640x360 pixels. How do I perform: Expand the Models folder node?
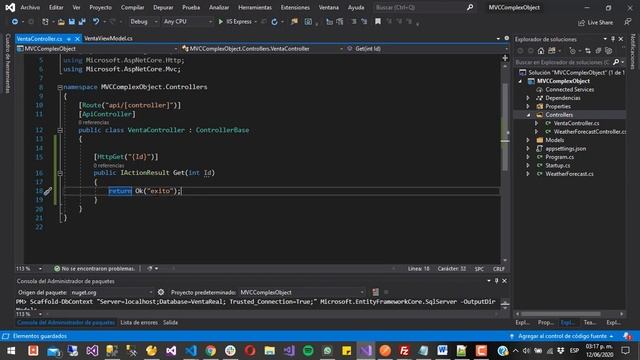(528, 140)
